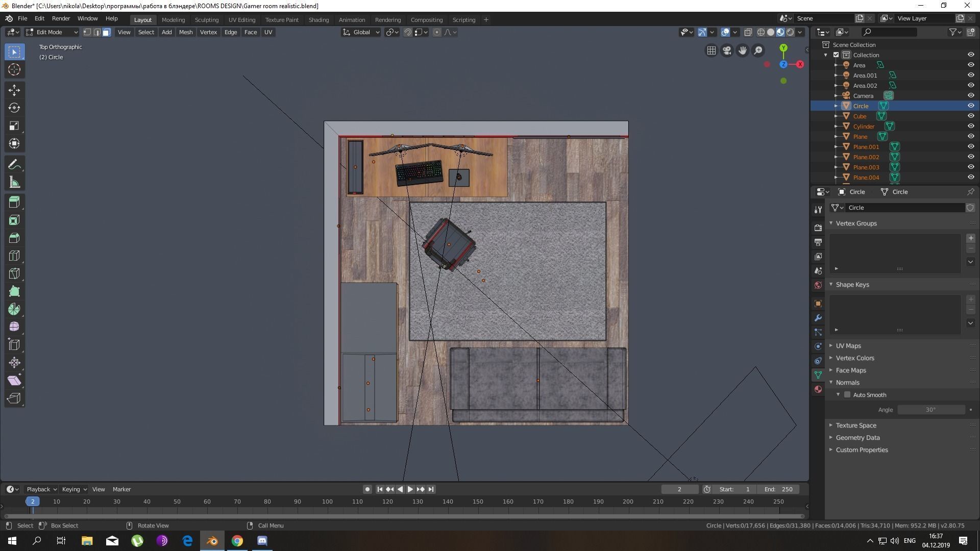The image size is (980, 551).
Task: Hide the Camera object in outliner
Action: [x=971, y=95]
